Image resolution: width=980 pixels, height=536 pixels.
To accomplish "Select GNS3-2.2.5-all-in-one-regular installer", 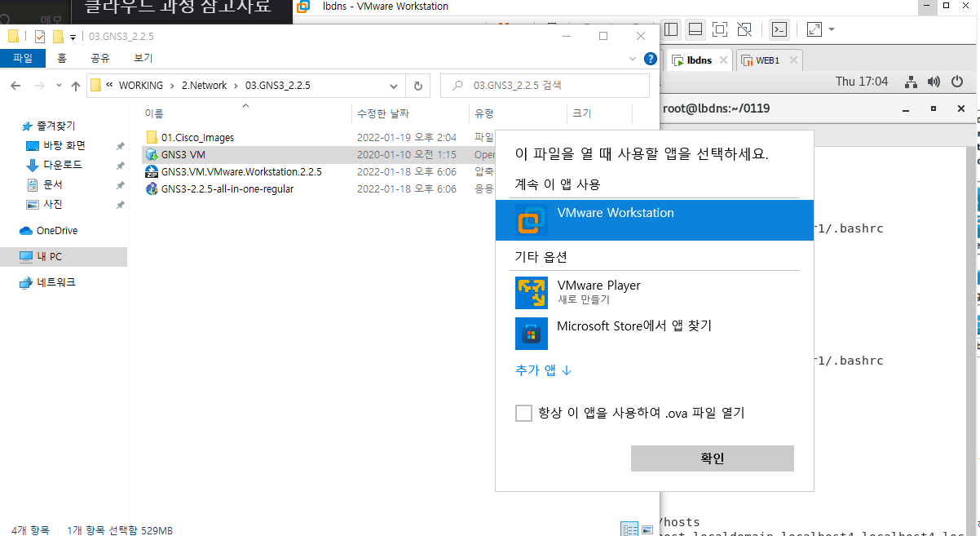I will coord(227,189).
